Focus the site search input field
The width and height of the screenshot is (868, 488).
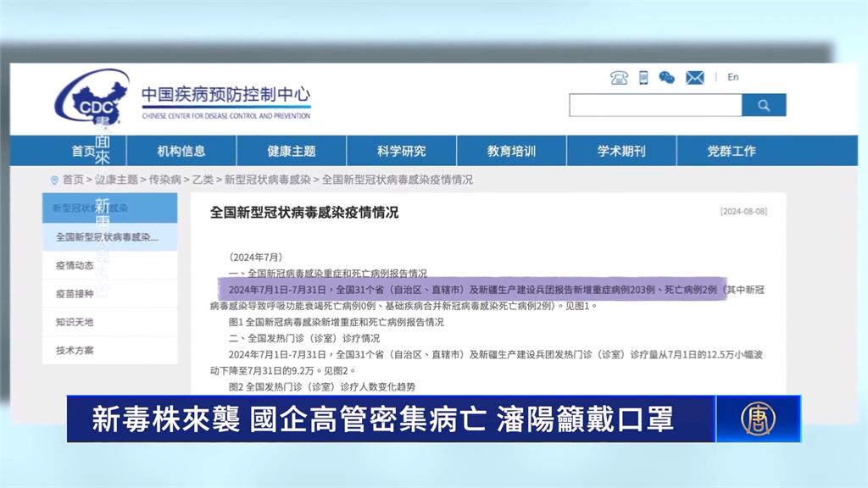pos(655,105)
